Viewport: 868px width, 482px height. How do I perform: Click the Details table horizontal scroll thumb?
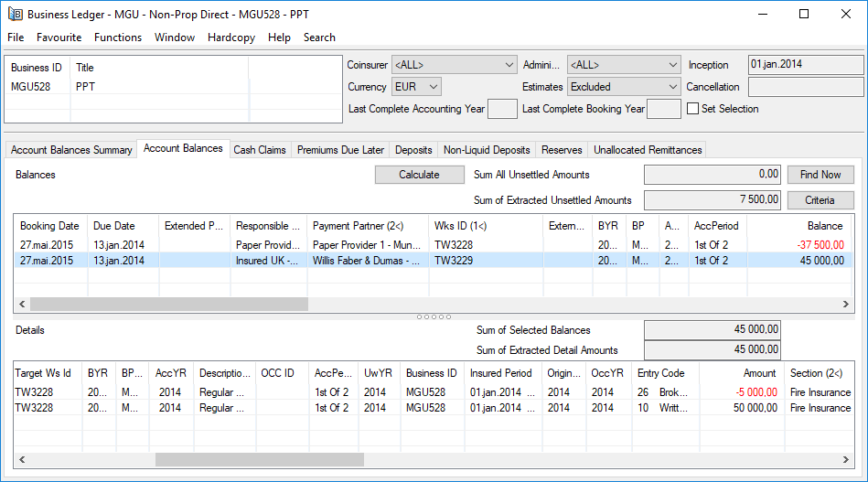(x=259, y=460)
